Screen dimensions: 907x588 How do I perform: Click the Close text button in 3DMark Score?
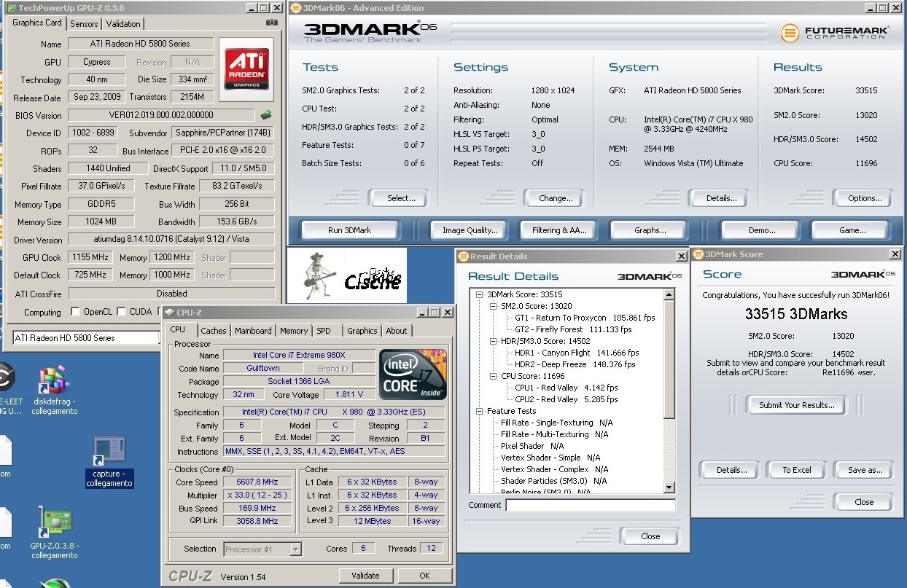(864, 502)
